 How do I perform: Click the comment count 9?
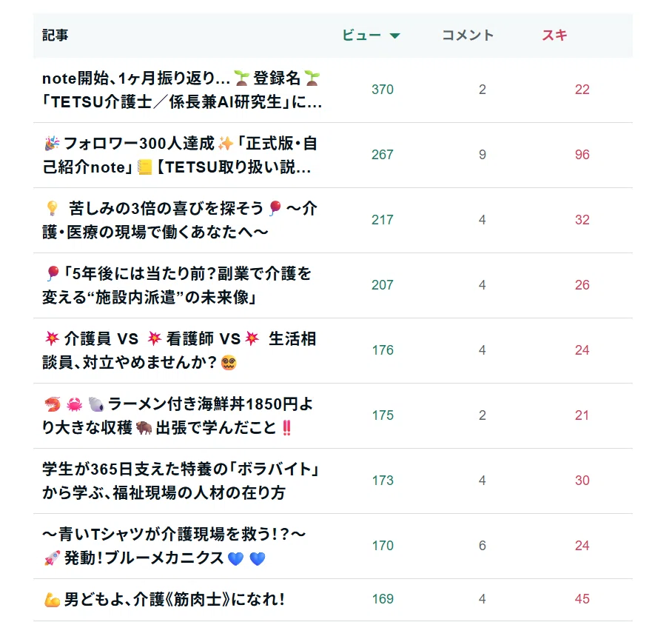click(x=482, y=155)
